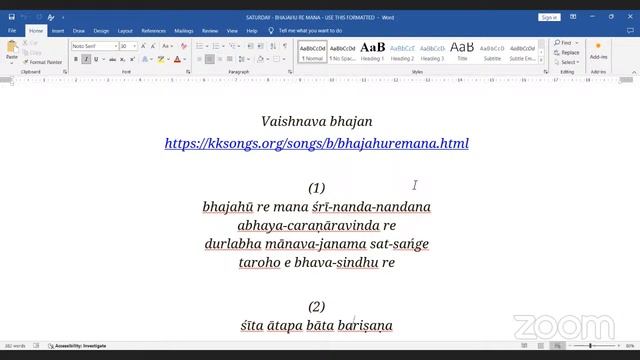This screenshot has width=640, height=360.
Task: Increase the paragraph indent
Action: pos(260,46)
